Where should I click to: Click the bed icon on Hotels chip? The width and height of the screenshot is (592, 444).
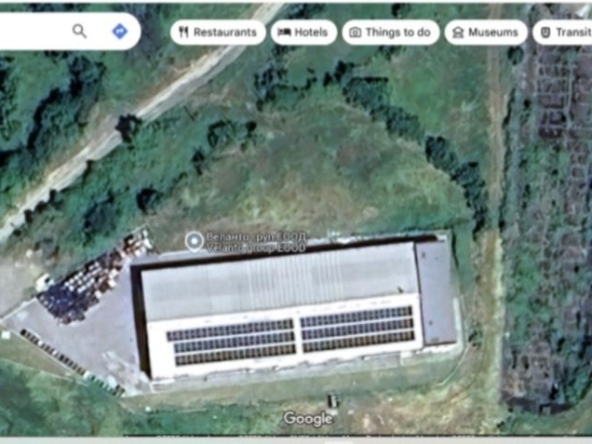(x=284, y=32)
